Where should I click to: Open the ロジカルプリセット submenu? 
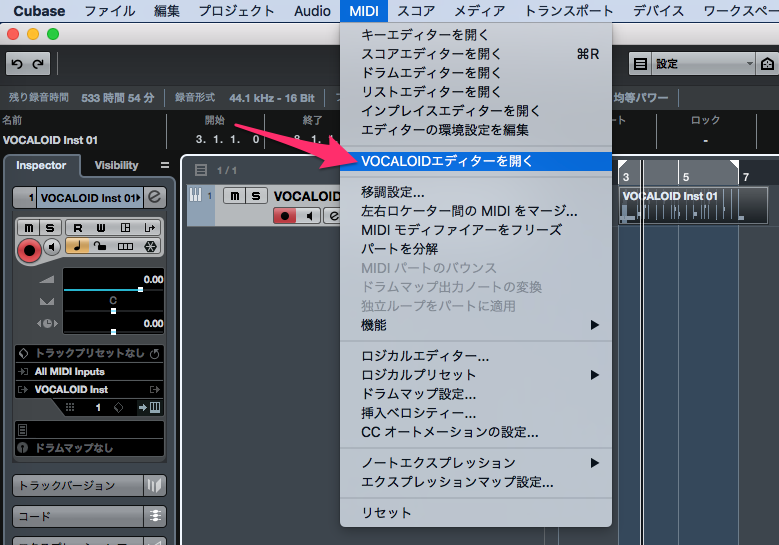pos(476,375)
